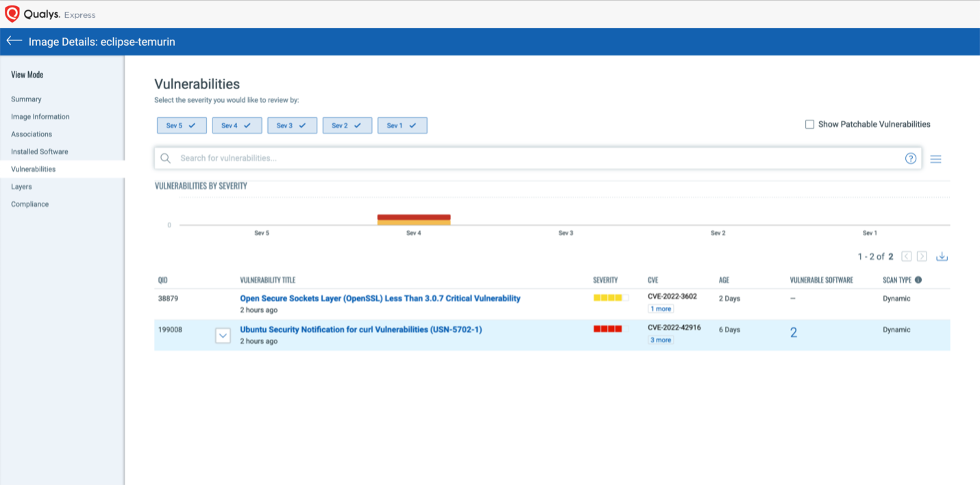Go to previous page of results
The image size is (980, 487).
[907, 256]
